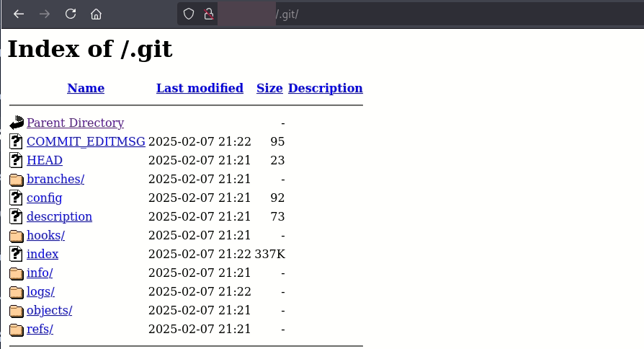
Task: Click the folder icon beside hooks/
Action: click(x=17, y=236)
